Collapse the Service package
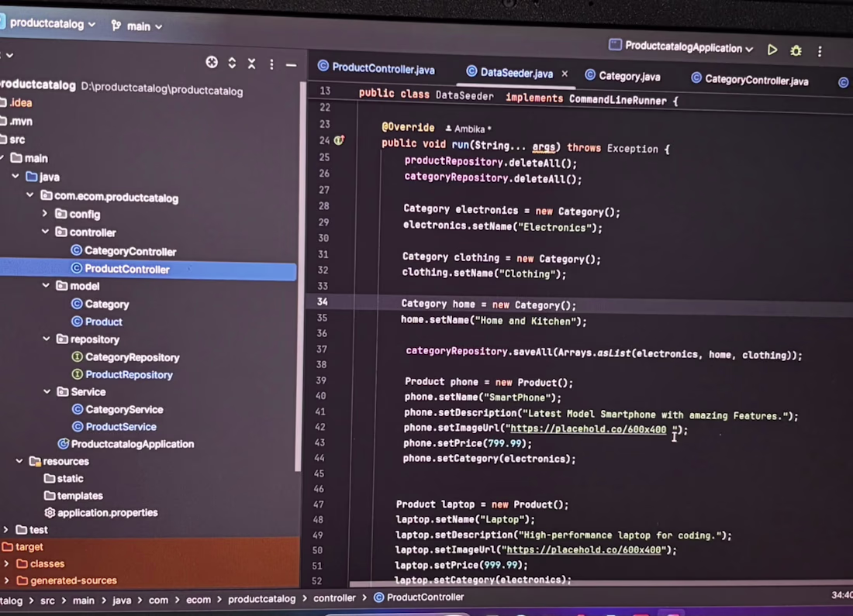 pyautogui.click(x=47, y=391)
